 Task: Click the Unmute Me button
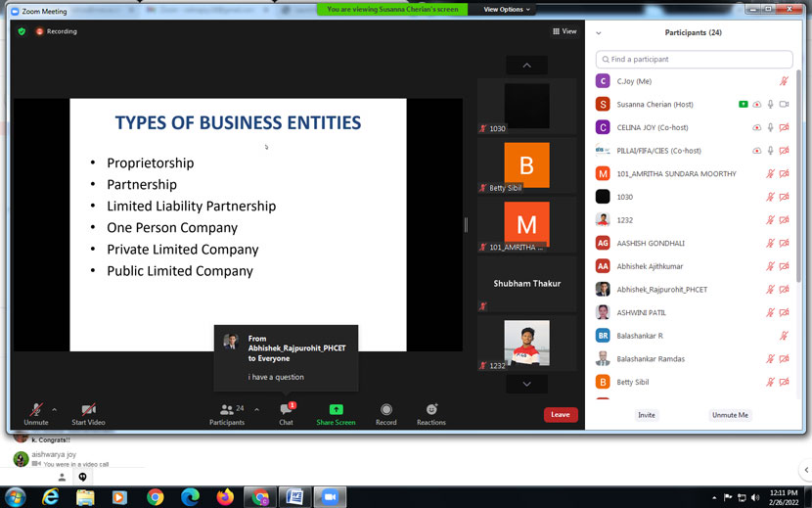[x=730, y=415]
